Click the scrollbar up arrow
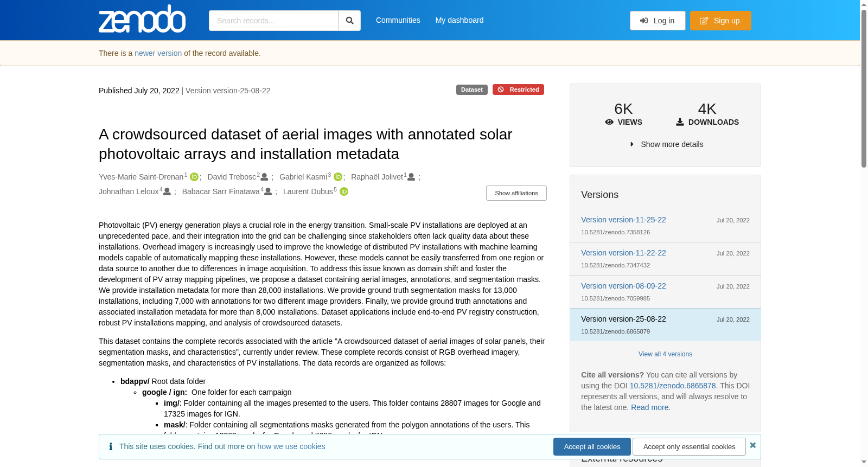 (864, 4)
